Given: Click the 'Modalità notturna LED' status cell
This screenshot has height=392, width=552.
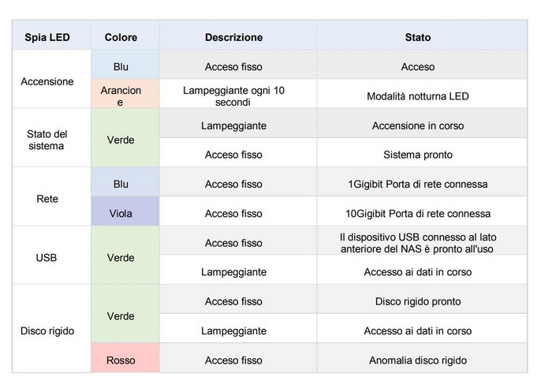Looking at the screenshot, I should click(x=418, y=96).
